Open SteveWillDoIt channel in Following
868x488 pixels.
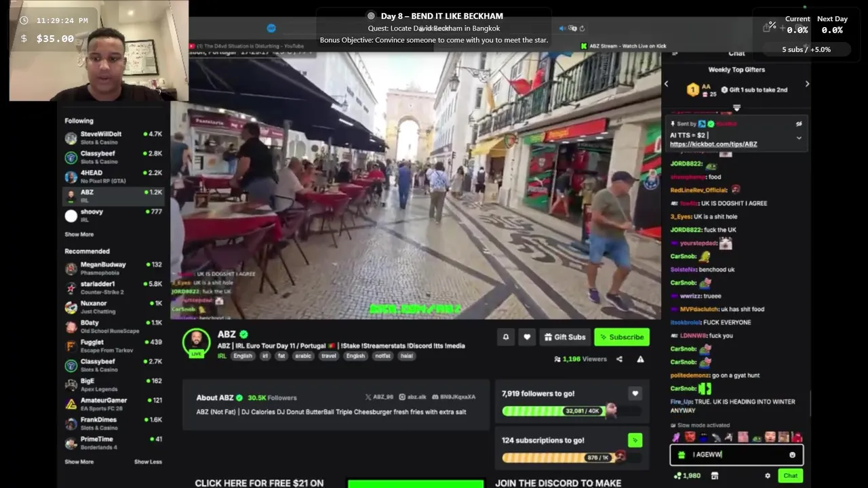click(x=114, y=138)
